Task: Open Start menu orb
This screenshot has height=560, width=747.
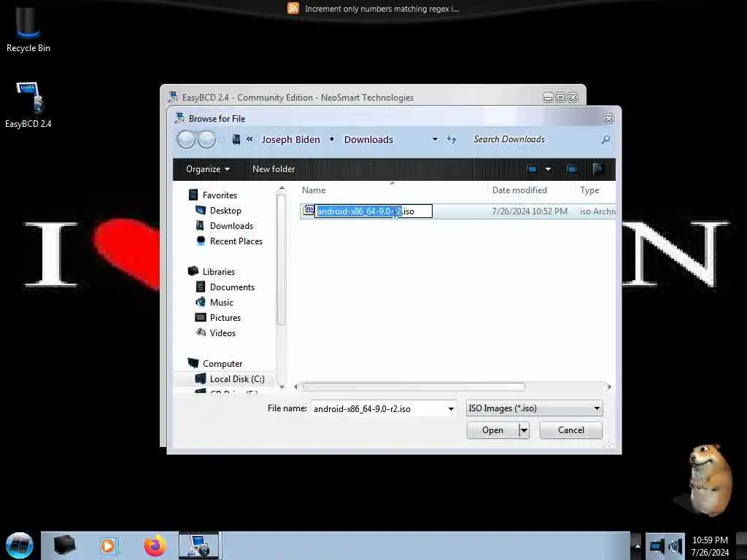Action: point(20,545)
